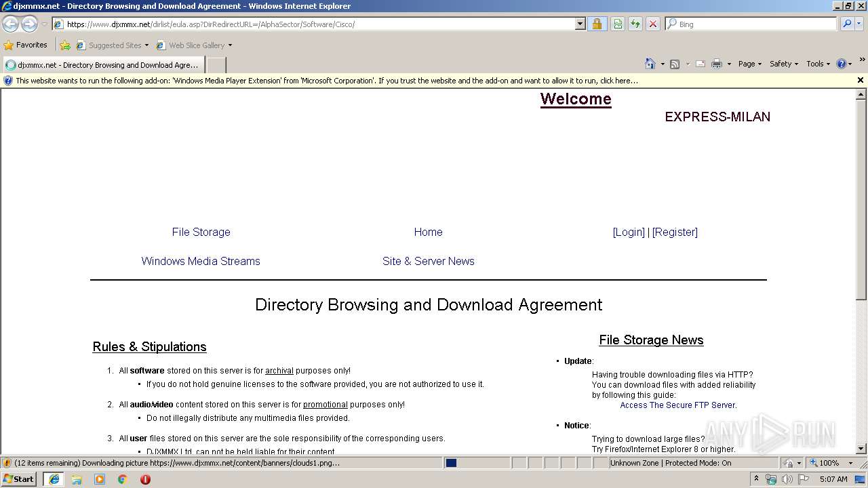Screen dimensions: 868x488
Task: Click the red Stop loading icon
Action: coord(653,24)
